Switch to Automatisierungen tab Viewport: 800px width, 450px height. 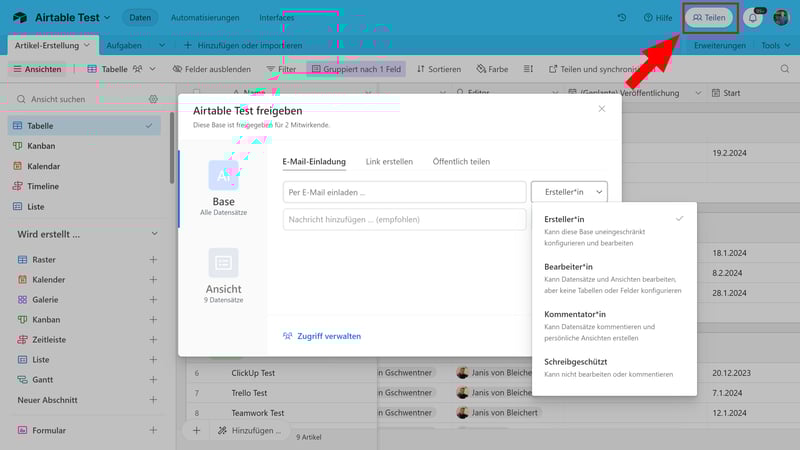pos(205,17)
